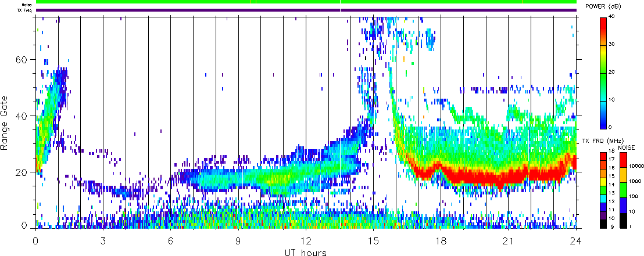Click the 'UT hours' x-axis label
Viewport: 644px width, 256px height.
click(x=306, y=252)
